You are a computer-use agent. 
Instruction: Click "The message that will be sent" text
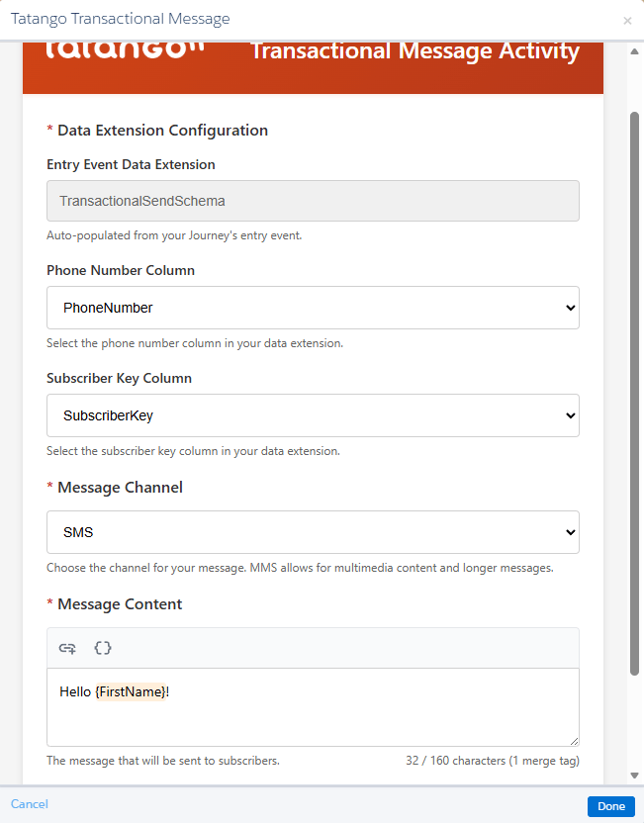[163, 761]
